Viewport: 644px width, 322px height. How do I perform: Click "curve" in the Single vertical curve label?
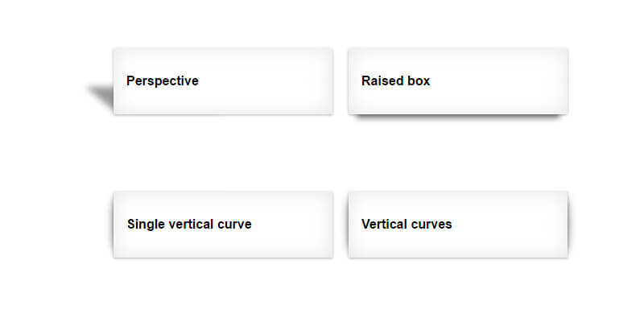coord(235,225)
